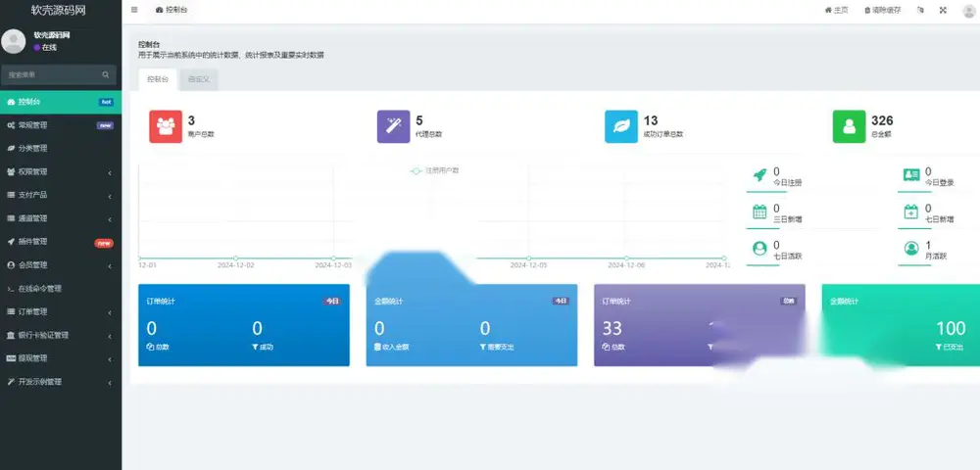Click the 权限管理 group icon
The width and height of the screenshot is (980, 470).
pyautogui.click(x=11, y=171)
